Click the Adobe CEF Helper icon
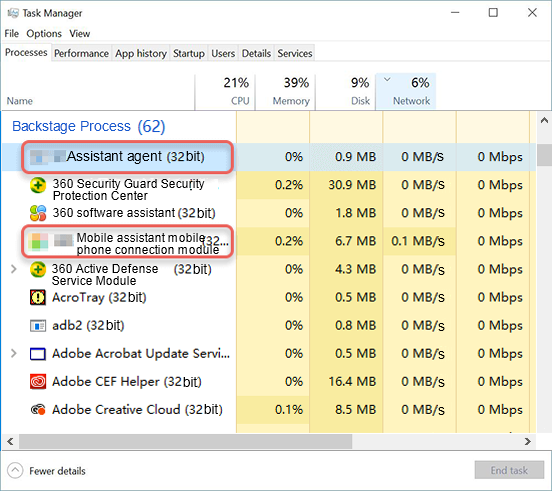 pos(38,382)
